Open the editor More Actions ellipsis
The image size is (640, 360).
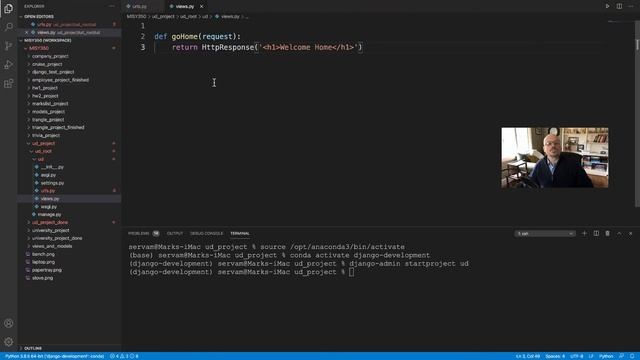click(x=631, y=6)
